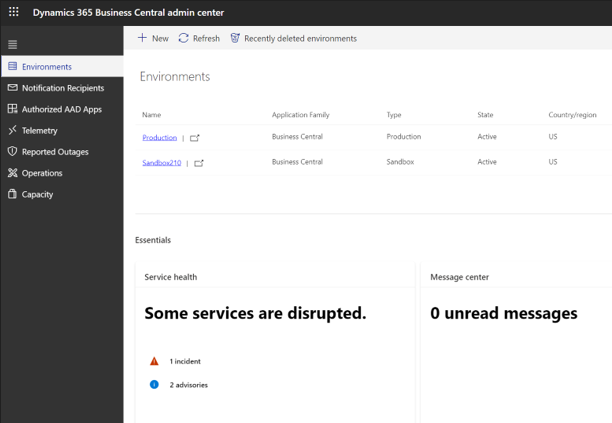Open the Telemetry page
Screen dimensions: 612x423
click(62, 130)
